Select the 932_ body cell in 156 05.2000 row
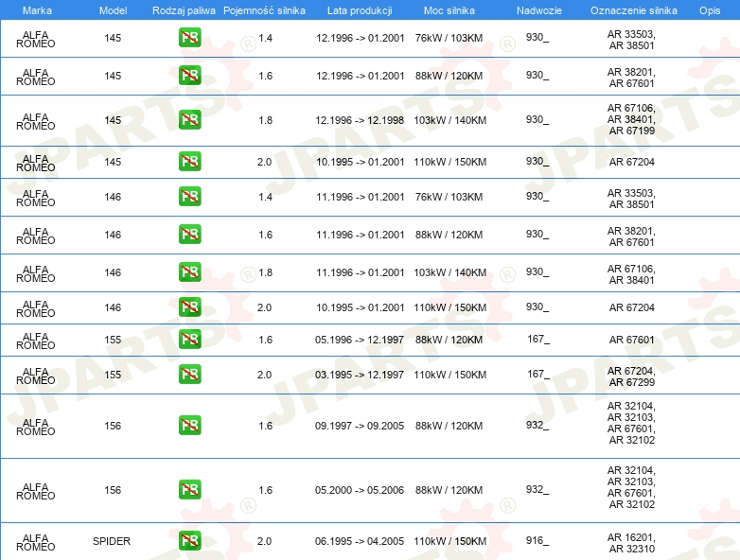 pyautogui.click(x=537, y=489)
